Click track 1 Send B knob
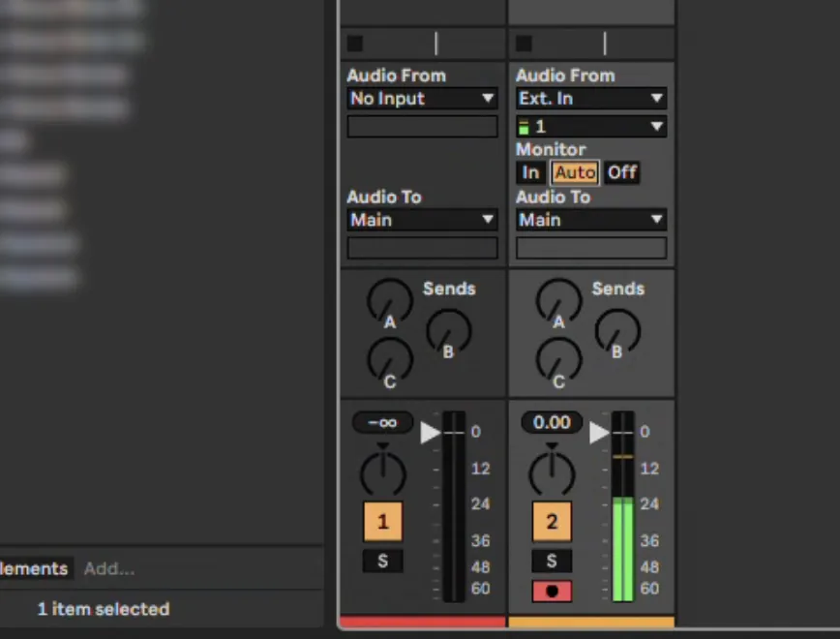Screen dimensions: 840x639 pyautogui.click(x=449, y=331)
